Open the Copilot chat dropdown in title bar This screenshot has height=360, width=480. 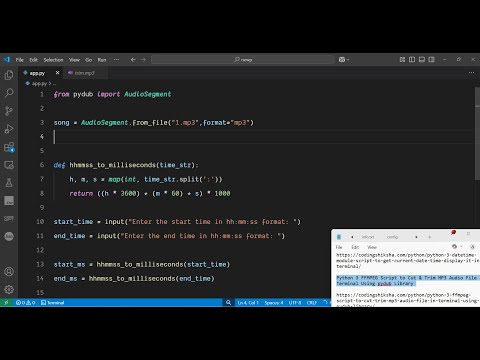click(344, 60)
